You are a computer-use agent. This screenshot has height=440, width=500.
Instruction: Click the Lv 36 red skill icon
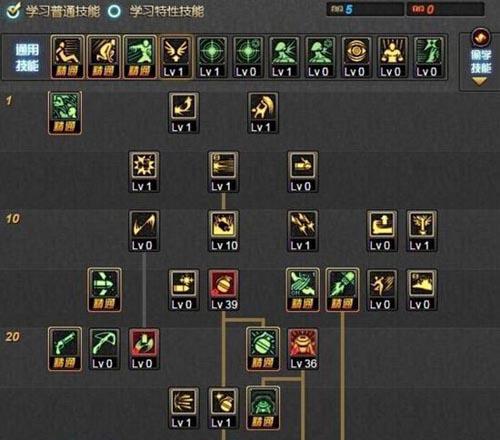point(303,349)
